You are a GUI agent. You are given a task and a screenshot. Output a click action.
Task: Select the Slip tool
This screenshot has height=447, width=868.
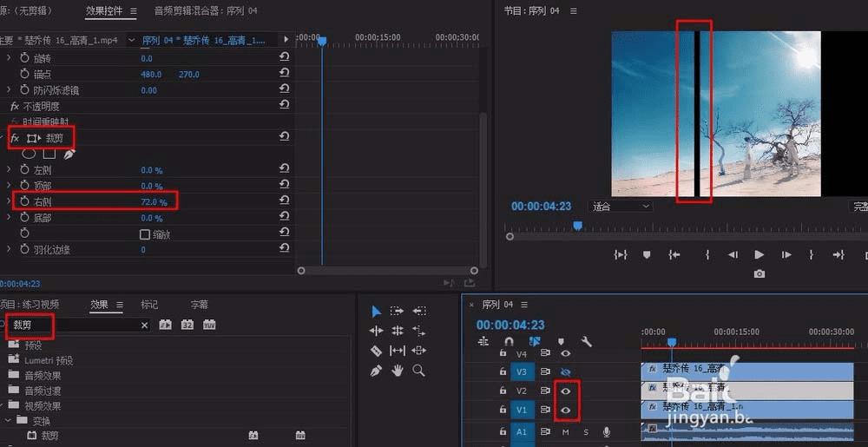(397, 350)
